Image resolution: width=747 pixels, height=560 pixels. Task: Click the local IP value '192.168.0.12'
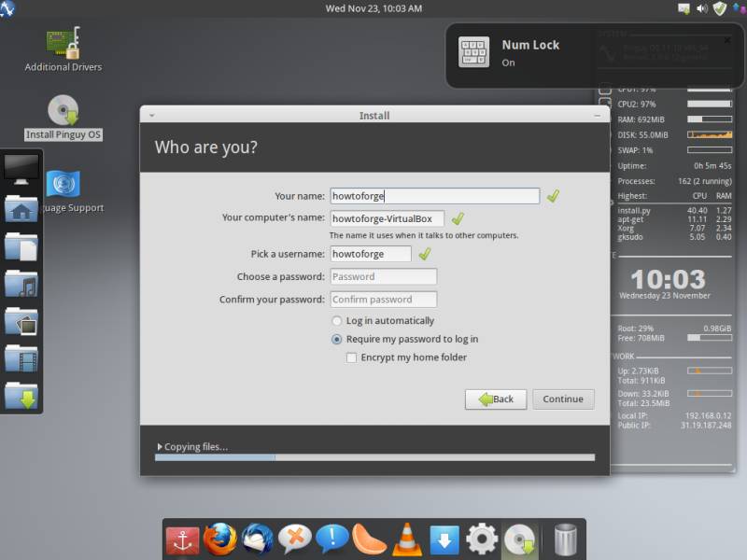click(x=708, y=415)
